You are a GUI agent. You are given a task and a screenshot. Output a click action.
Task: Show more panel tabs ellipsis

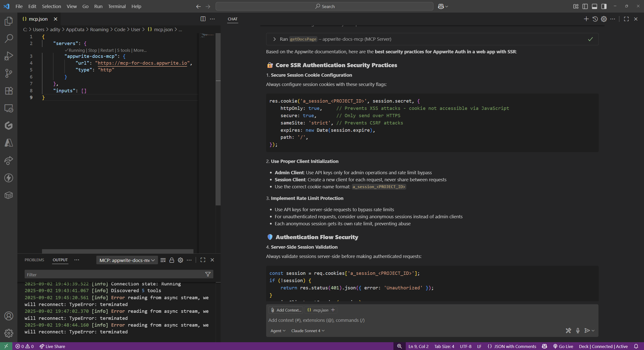77,260
